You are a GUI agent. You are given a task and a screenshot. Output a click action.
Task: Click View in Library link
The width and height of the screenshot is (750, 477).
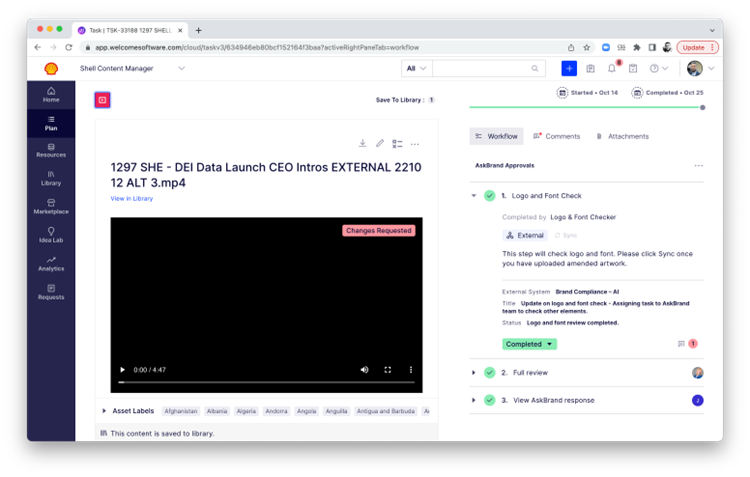click(132, 199)
